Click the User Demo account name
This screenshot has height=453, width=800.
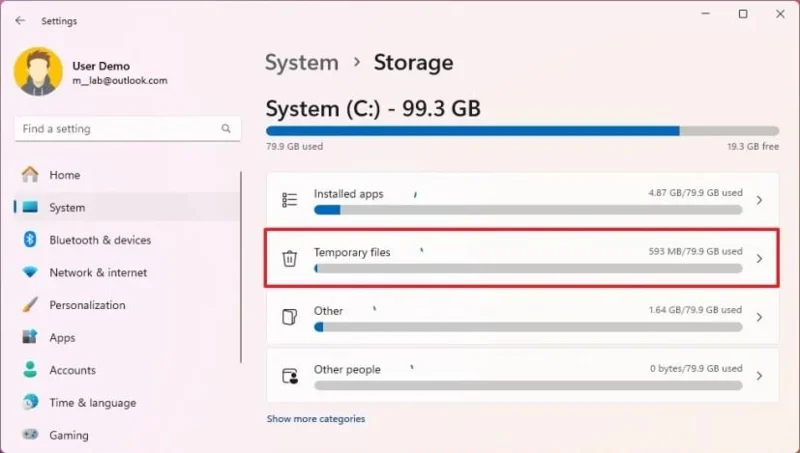[x=101, y=66]
